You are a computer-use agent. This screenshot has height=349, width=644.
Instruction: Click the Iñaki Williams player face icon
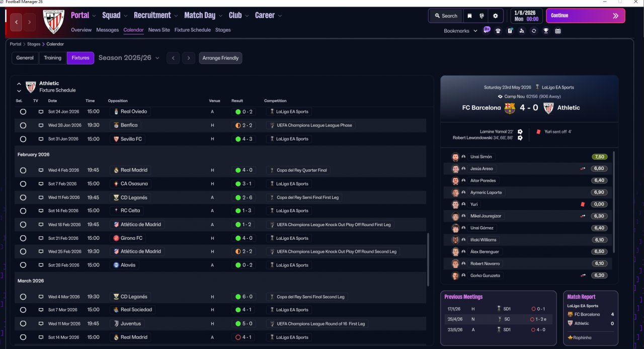pos(455,240)
